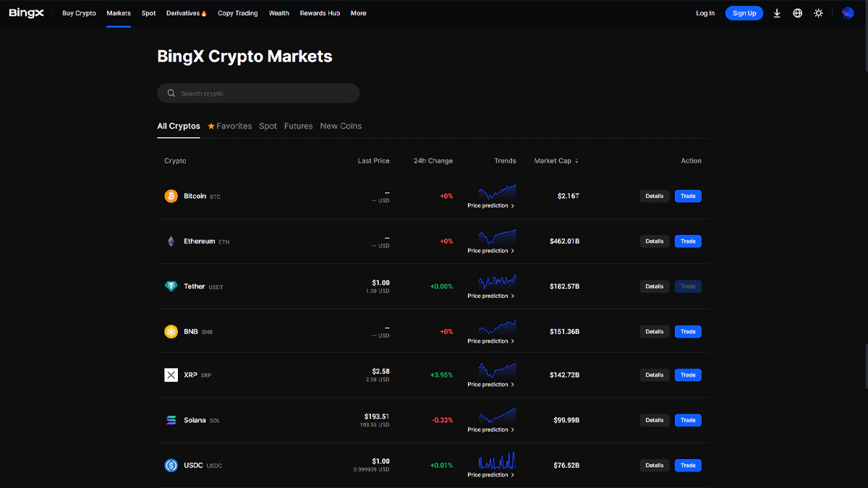Switch to the New Coins tab
The width and height of the screenshot is (868, 488).
pyautogui.click(x=341, y=126)
